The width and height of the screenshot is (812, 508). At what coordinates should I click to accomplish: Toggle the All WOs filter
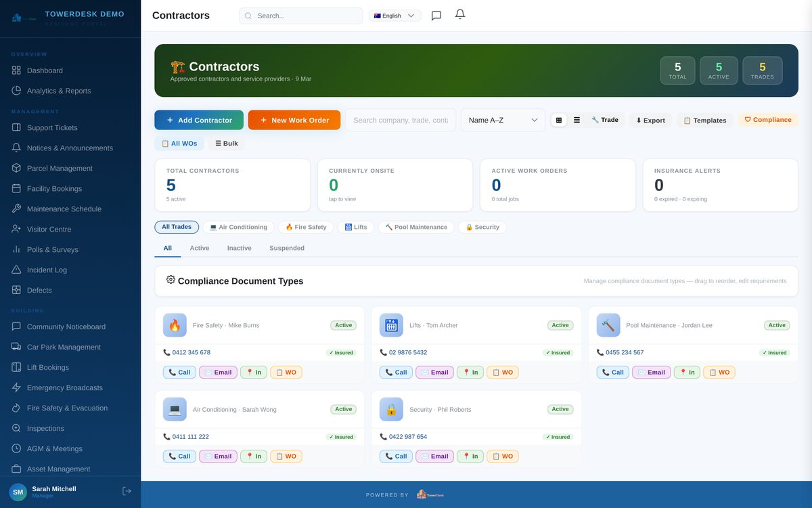pos(179,143)
